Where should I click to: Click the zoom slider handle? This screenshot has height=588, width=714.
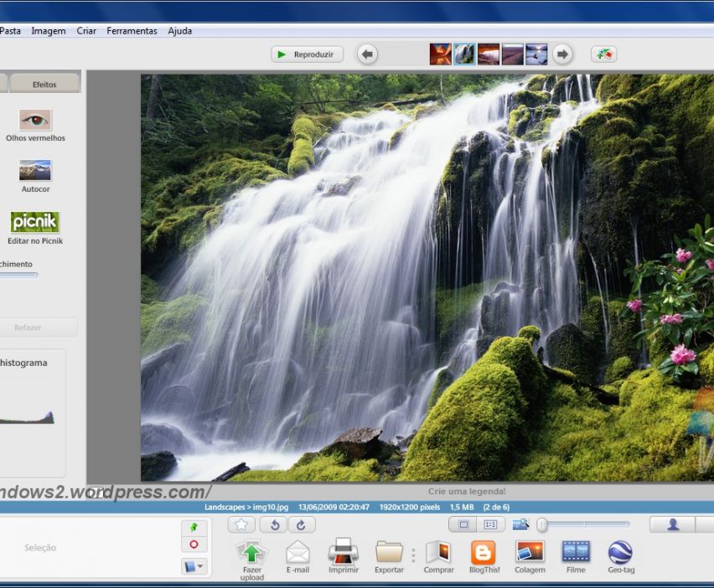[542, 524]
